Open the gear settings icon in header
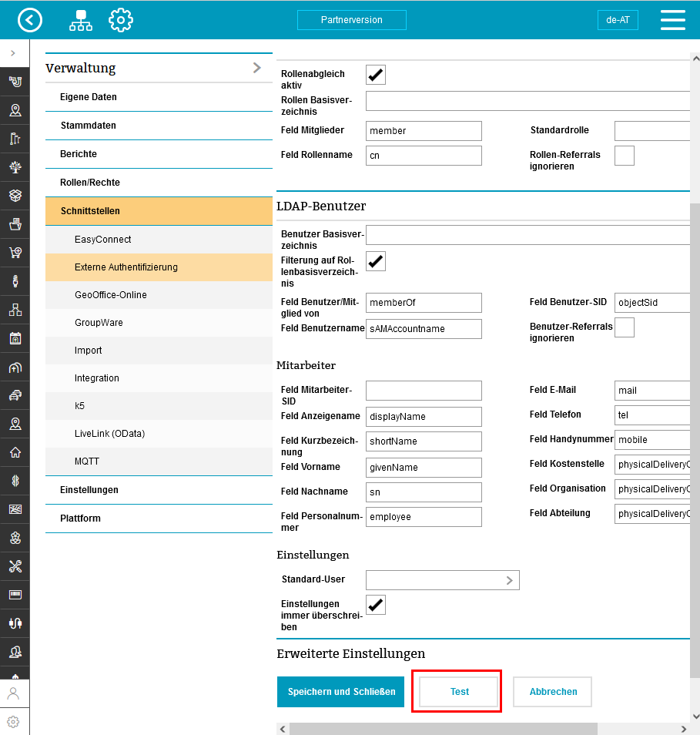The image size is (700, 735). [121, 20]
